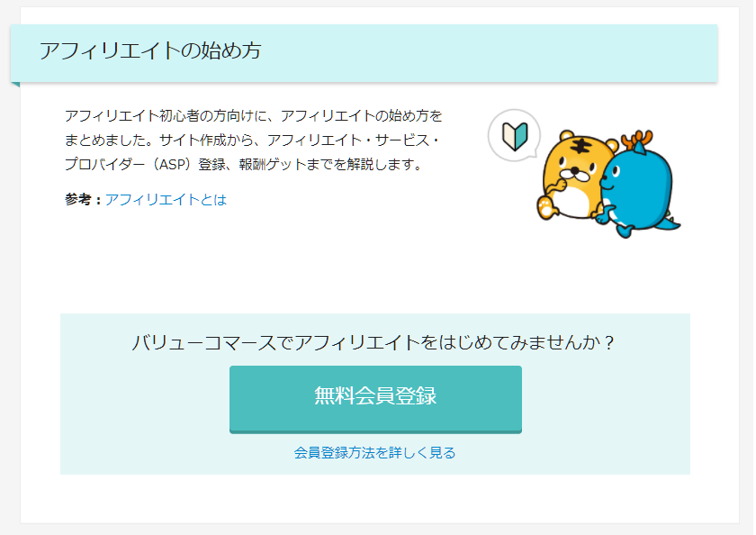Click the blue dragon's tail
756x535 pixels.
tap(670, 222)
